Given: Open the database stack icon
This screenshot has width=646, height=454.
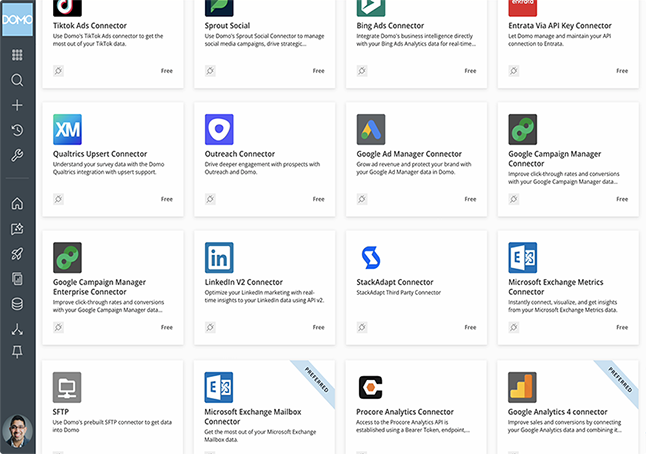Looking at the screenshot, I should 17,304.
